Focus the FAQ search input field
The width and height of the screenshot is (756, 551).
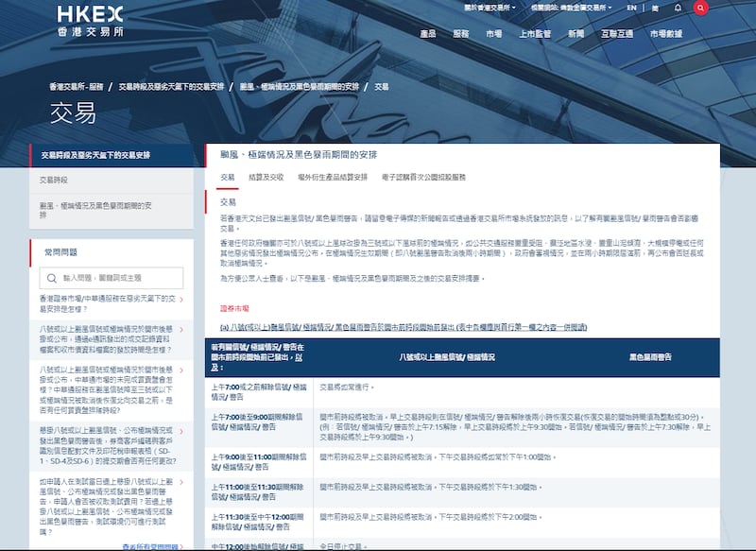[112, 278]
